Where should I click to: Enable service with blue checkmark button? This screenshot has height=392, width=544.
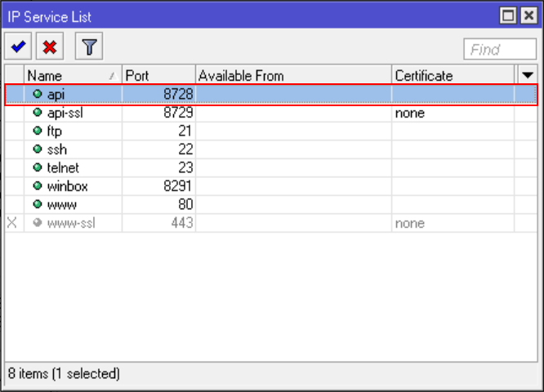coord(18,46)
